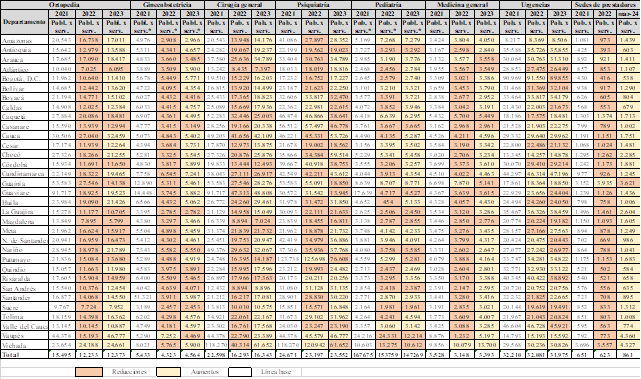
Task: Click the Línea base legend swatch
Action: (x=240, y=372)
